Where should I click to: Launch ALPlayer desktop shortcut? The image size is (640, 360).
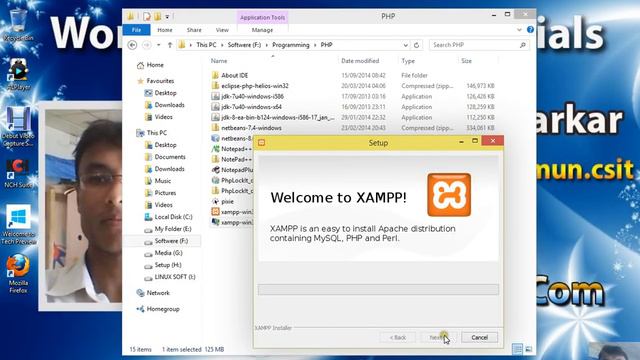18,73
